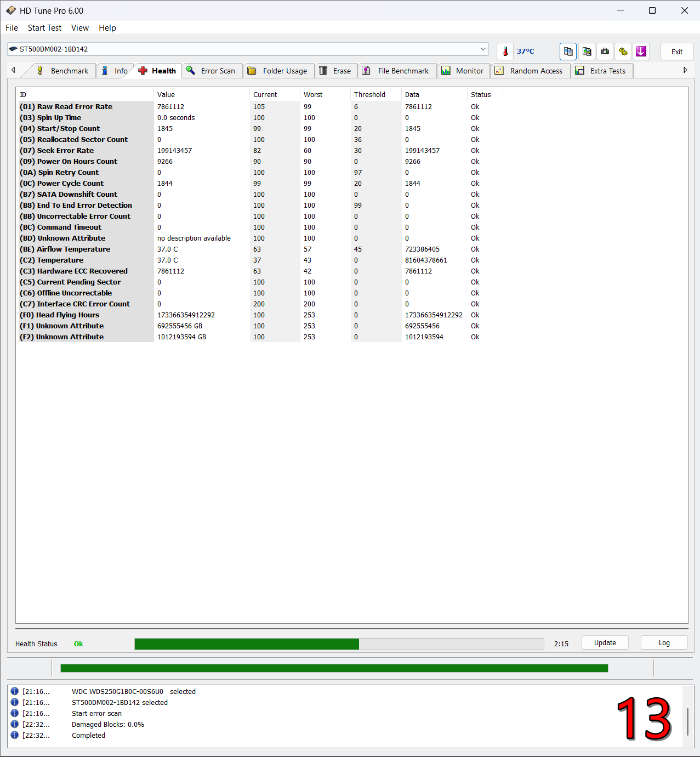
Task: Click the Log button
Action: click(x=664, y=643)
